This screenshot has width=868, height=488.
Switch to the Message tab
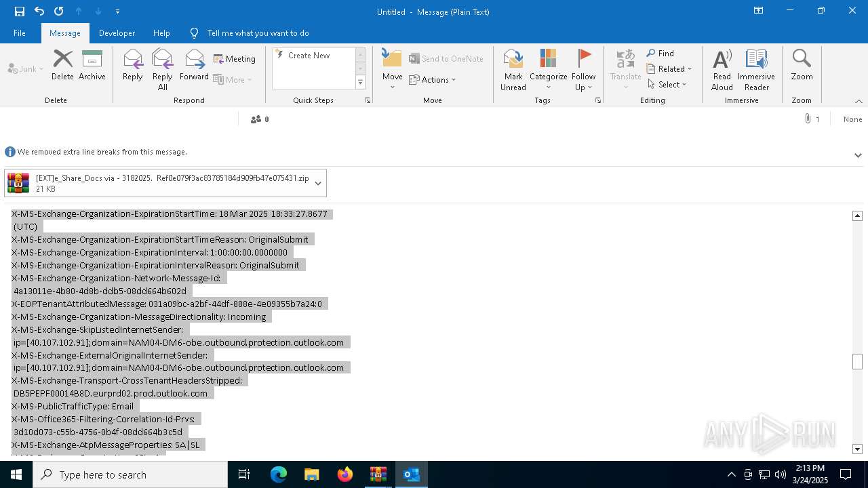pyautogui.click(x=65, y=33)
